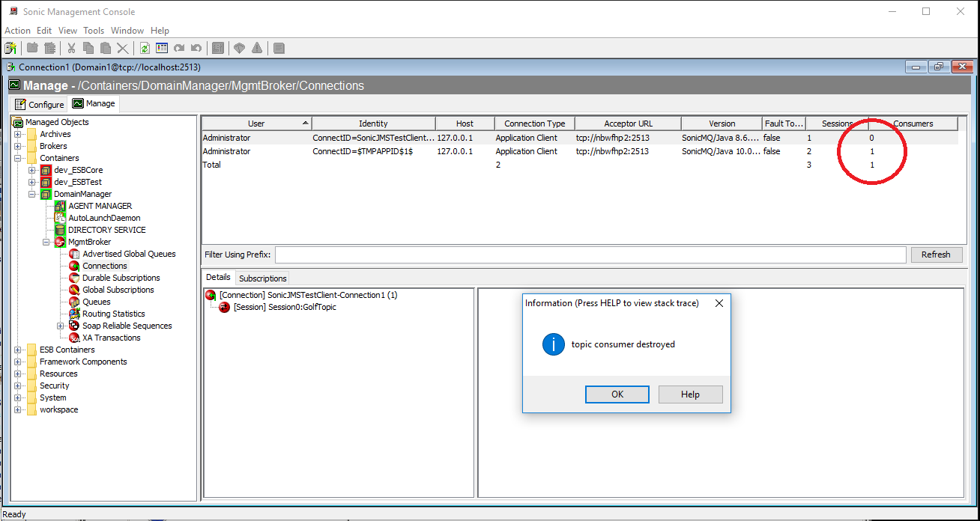
Task: Expand the Archives folder
Action: [18, 134]
